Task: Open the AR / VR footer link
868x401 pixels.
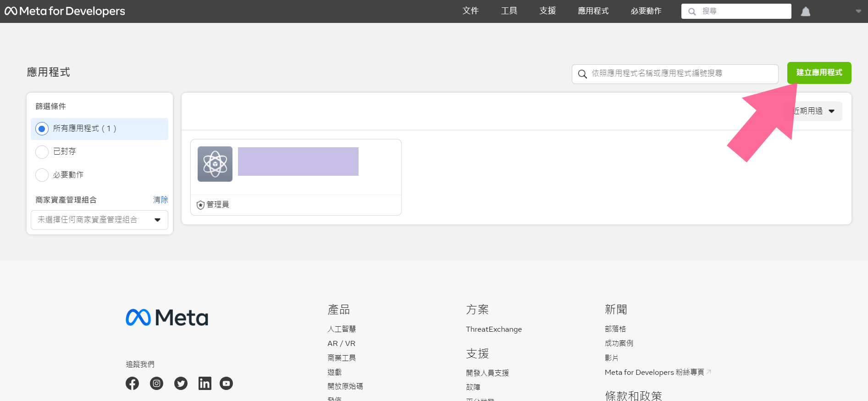Action: pos(342,343)
